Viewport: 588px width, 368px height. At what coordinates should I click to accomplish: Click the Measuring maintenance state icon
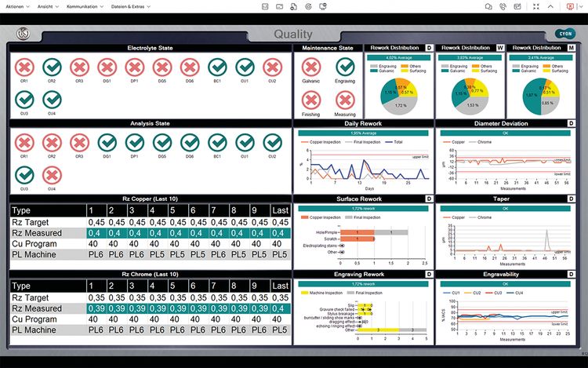click(x=345, y=100)
